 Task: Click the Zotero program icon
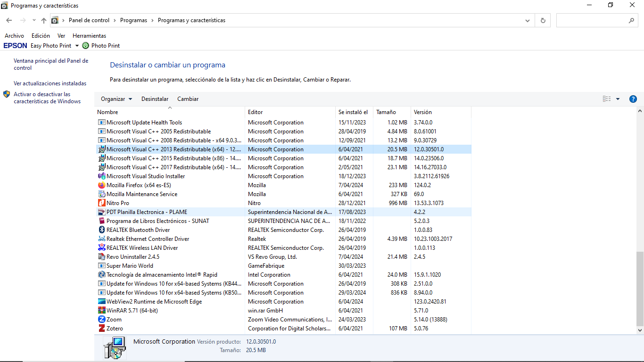101,329
